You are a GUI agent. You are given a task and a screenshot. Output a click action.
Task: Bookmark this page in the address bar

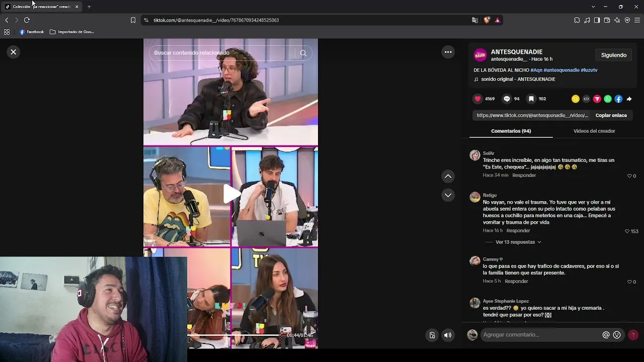133,20
